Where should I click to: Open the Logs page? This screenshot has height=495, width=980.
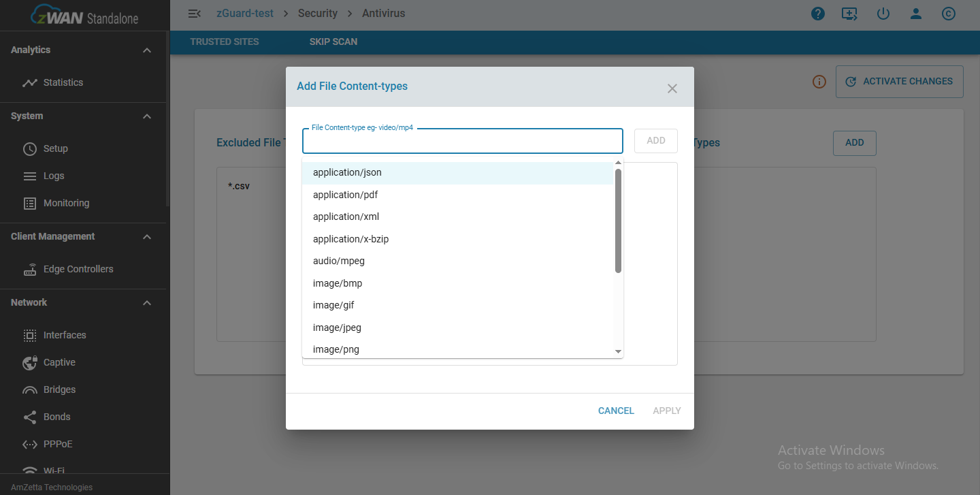[52, 176]
